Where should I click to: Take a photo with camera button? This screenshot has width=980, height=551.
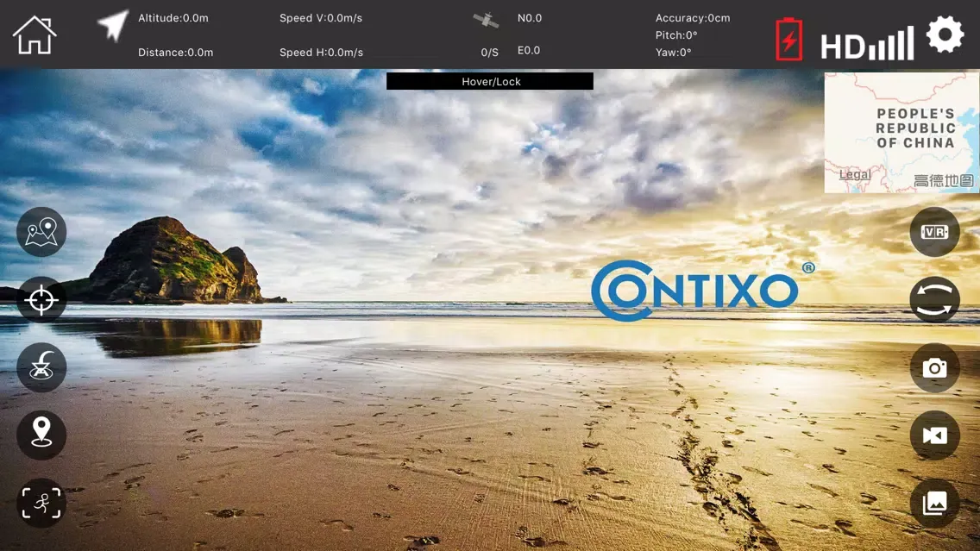(x=934, y=367)
